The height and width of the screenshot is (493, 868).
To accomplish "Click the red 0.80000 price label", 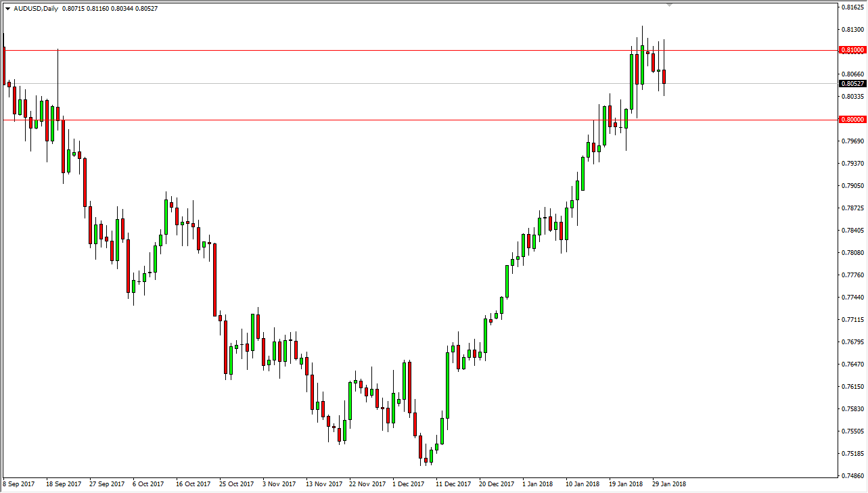I will point(852,120).
